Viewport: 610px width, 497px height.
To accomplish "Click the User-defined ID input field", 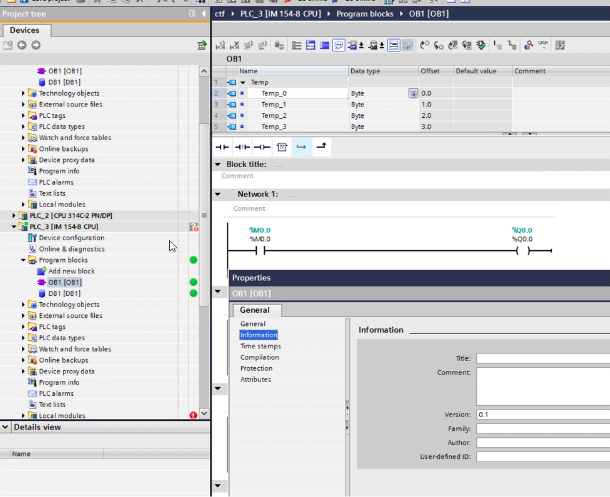I will click(x=543, y=457).
